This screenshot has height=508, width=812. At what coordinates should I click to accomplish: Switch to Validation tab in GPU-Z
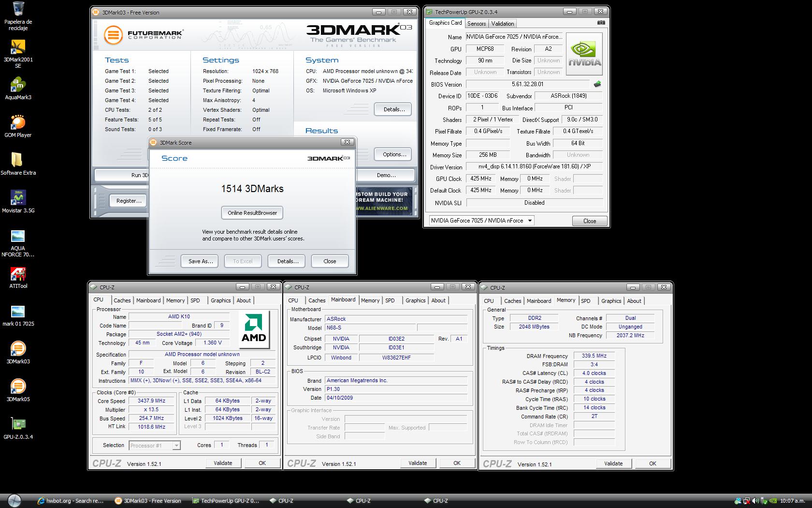(x=503, y=23)
